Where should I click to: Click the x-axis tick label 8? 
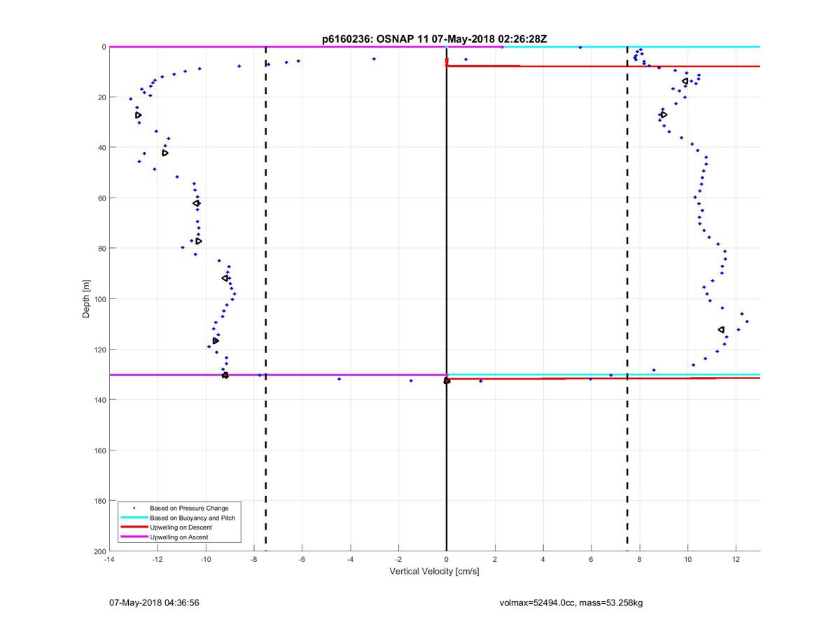[640, 560]
